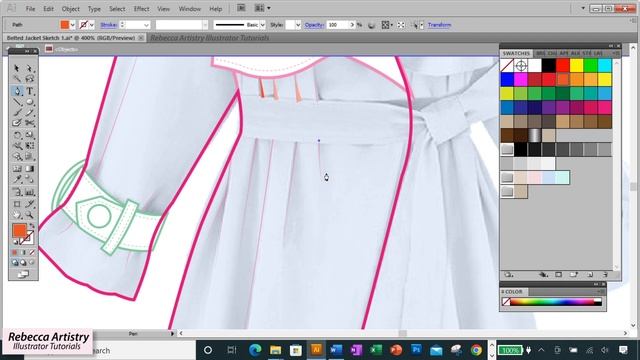Select the Blob Brush tool
Screen dimensions: 640x360
pos(17,123)
